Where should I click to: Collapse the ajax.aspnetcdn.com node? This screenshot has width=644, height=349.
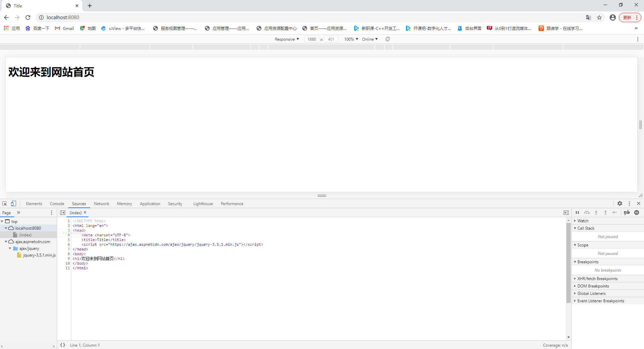coord(6,241)
